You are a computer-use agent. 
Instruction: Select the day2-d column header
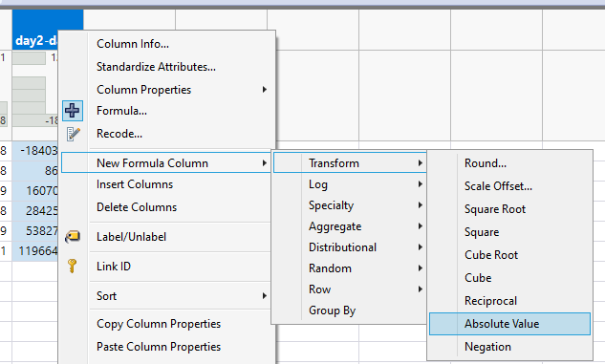(36, 30)
